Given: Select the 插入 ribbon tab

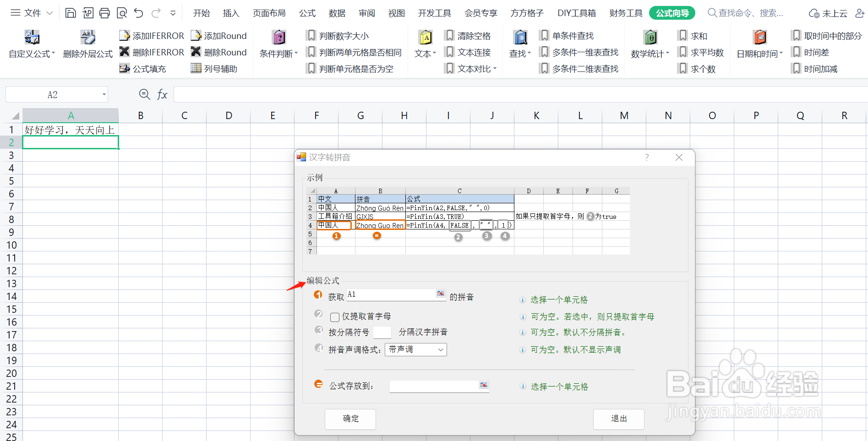Looking at the screenshot, I should pyautogui.click(x=231, y=13).
